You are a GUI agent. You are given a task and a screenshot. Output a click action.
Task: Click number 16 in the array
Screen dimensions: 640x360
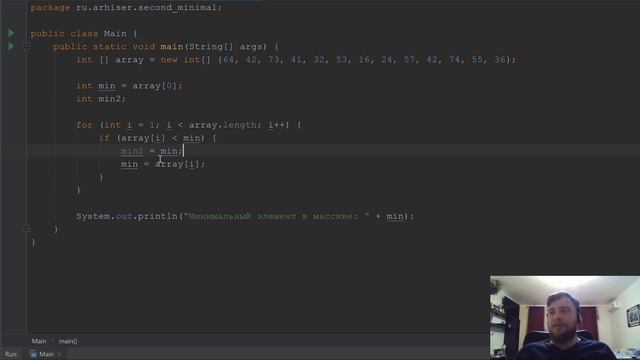click(x=364, y=60)
